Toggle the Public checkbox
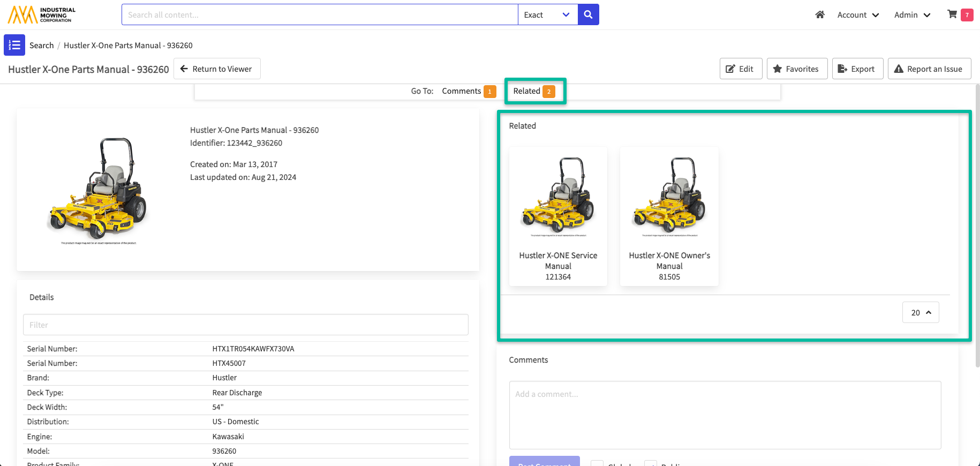The width and height of the screenshot is (980, 466). click(651, 464)
